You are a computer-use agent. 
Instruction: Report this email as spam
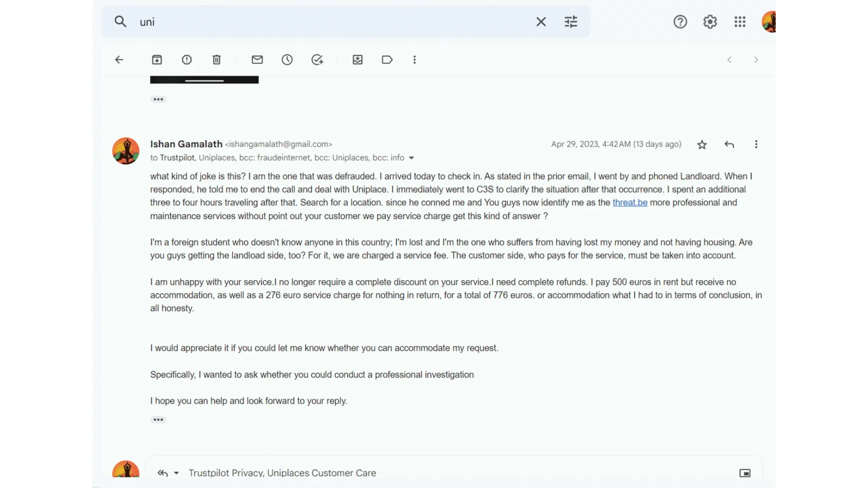click(186, 60)
